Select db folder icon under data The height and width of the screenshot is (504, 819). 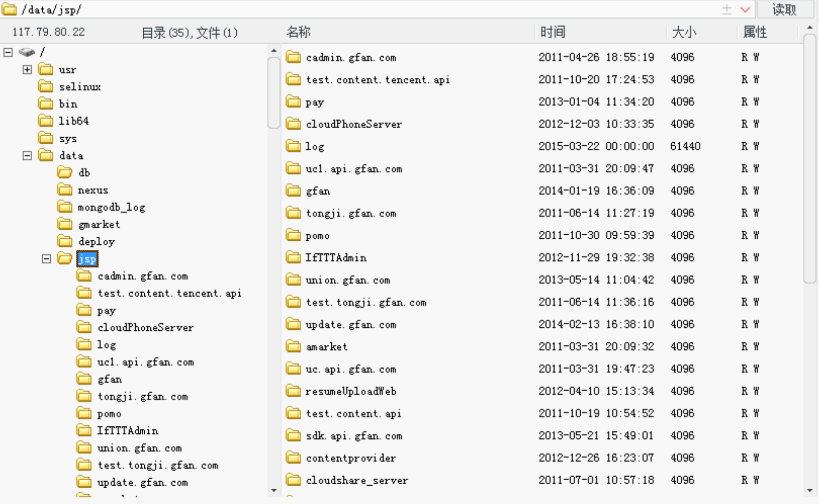click(65, 172)
